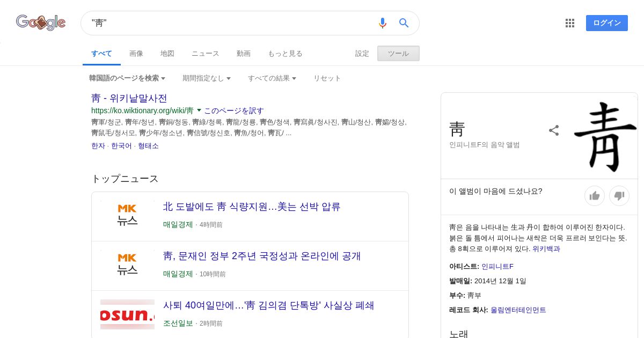The image size is (644, 338).
Task: Open label link 울림엔터테인먼트
Action: (x=518, y=310)
